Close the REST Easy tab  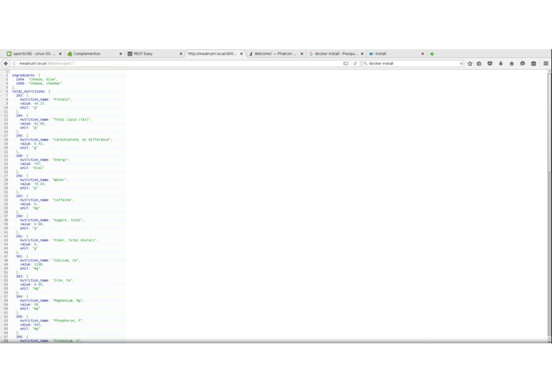point(181,54)
